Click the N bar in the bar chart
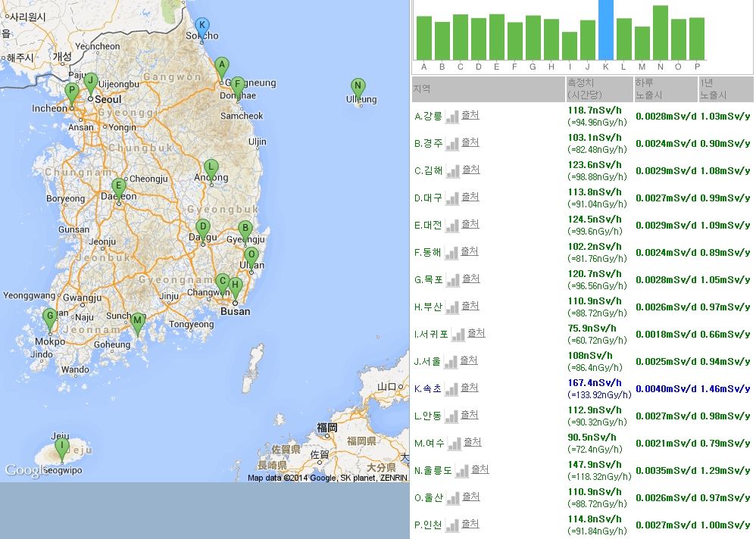The width and height of the screenshot is (756, 539). 660,33
